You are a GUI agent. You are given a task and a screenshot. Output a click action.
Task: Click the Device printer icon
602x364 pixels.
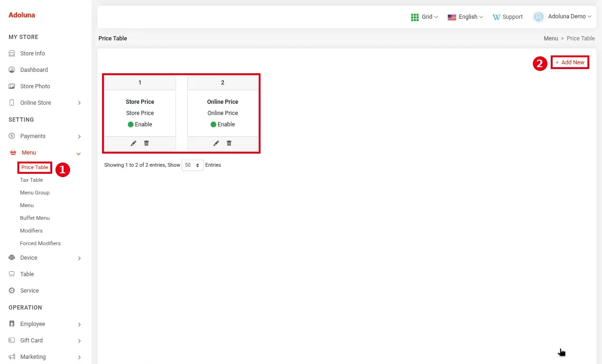point(12,258)
